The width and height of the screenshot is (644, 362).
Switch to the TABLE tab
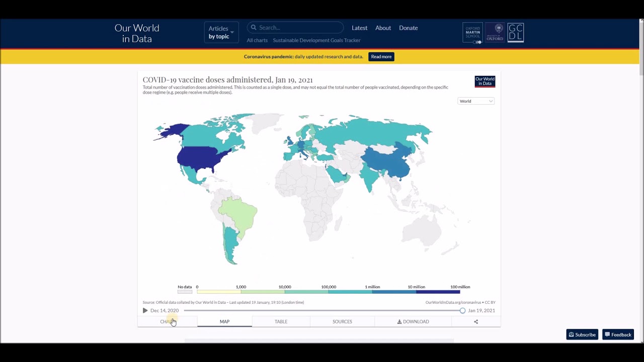pyautogui.click(x=281, y=322)
